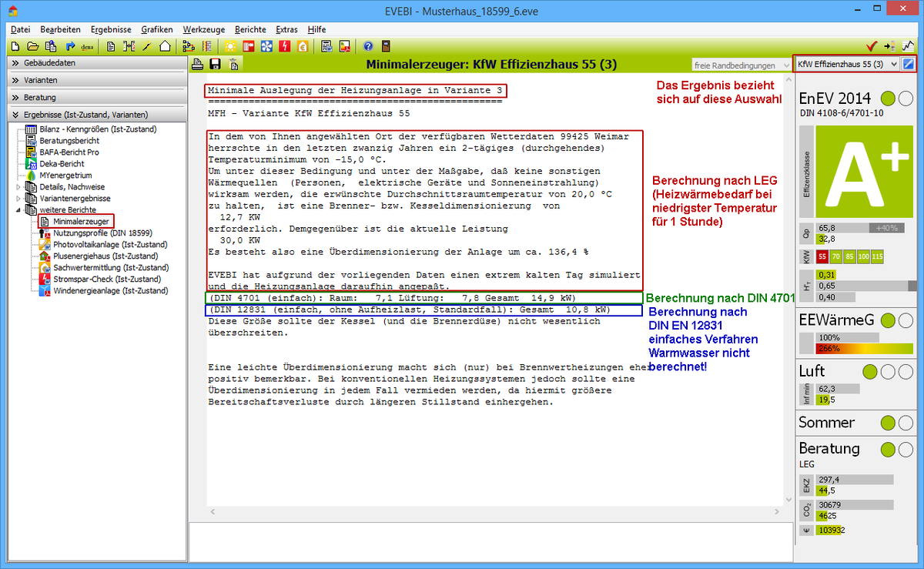Viewport: 924px width, 569px height.
Task: Expand the Variantenergebnisse tree node
Action: pyautogui.click(x=18, y=199)
